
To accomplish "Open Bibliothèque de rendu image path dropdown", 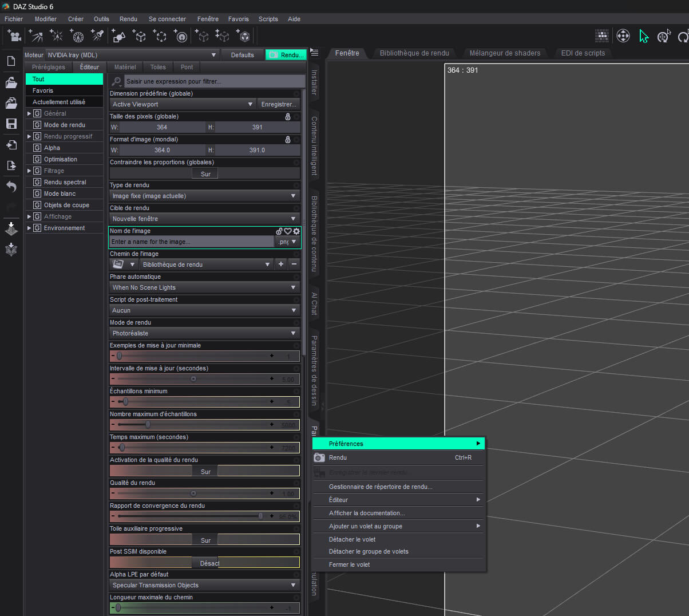I will 206,264.
